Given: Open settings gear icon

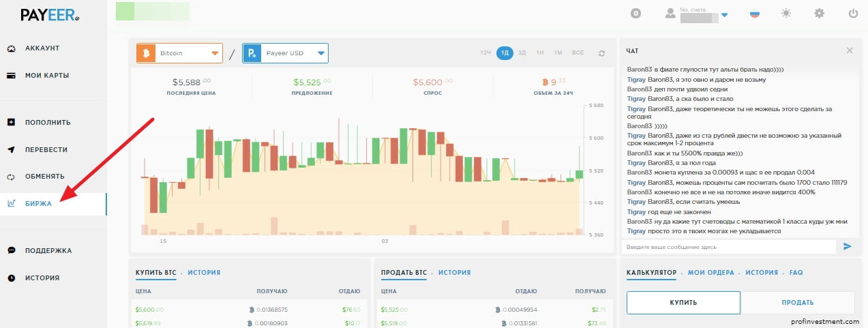Looking at the screenshot, I should 819,13.
